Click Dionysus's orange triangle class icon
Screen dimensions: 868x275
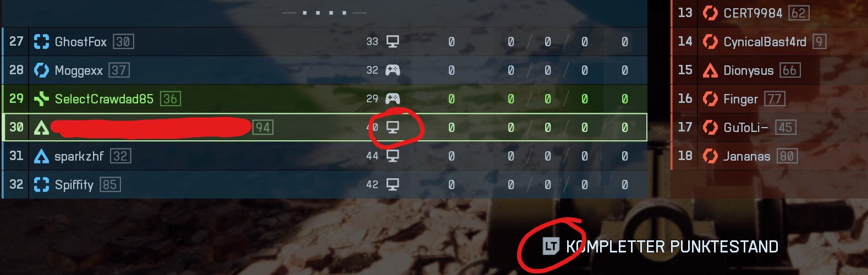(x=710, y=70)
